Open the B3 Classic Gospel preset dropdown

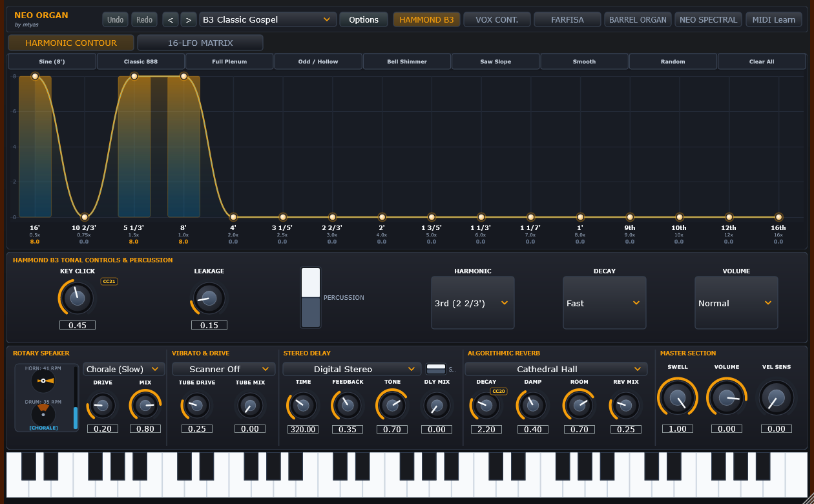click(x=268, y=19)
